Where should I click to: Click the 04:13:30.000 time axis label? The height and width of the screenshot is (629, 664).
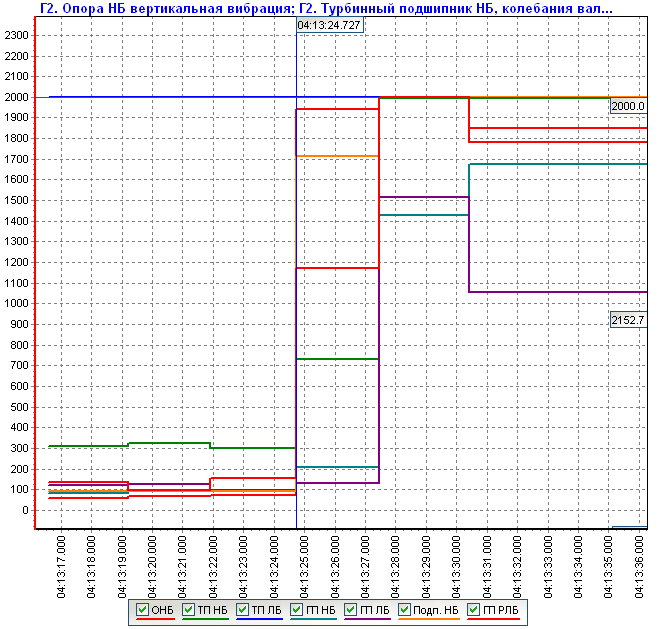click(x=456, y=566)
